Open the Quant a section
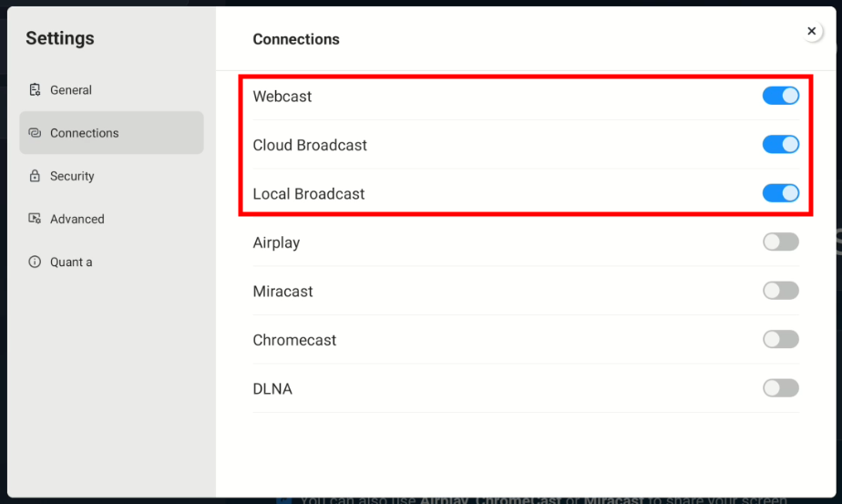 coord(71,262)
